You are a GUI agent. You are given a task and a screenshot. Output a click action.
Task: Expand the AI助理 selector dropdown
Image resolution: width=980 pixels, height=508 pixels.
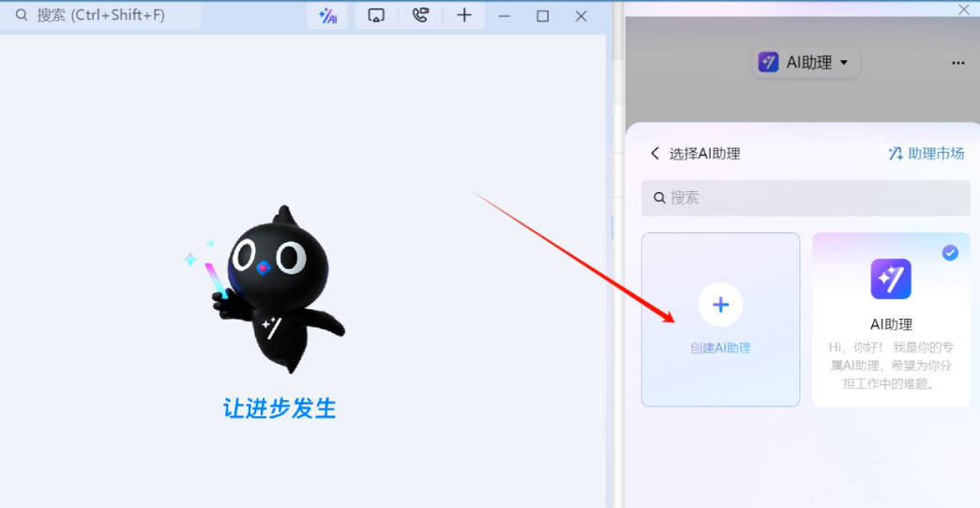tap(806, 63)
